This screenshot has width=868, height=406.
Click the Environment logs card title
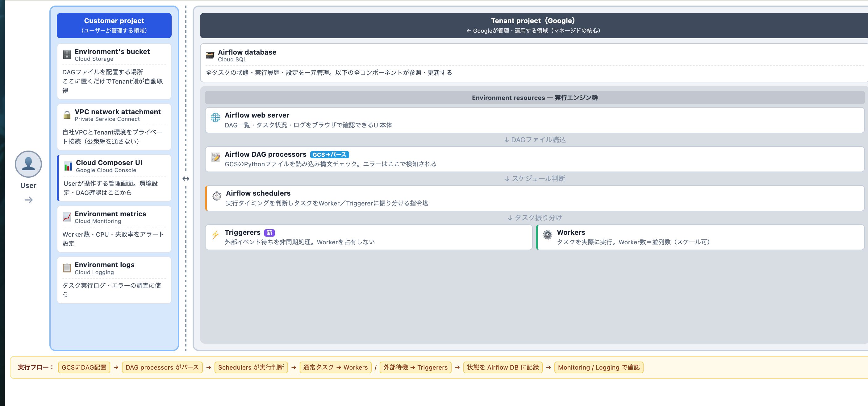pos(104,265)
